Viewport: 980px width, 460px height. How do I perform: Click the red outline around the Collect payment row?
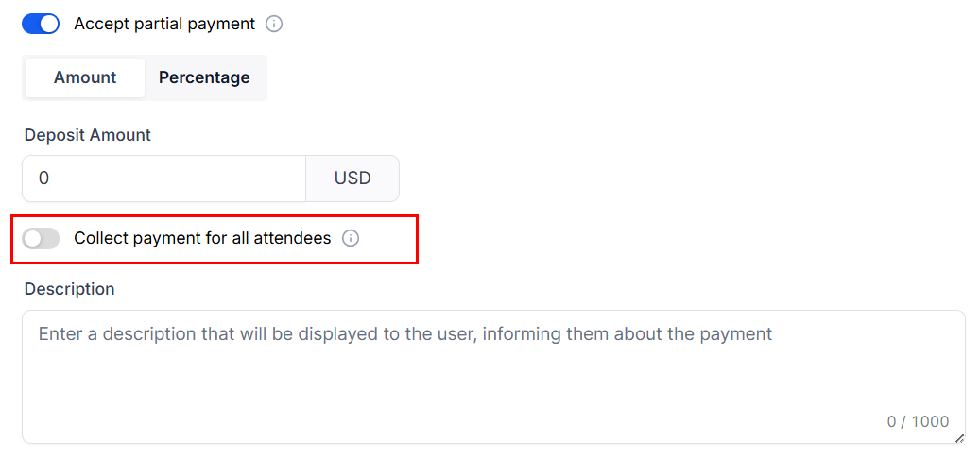(417, 239)
